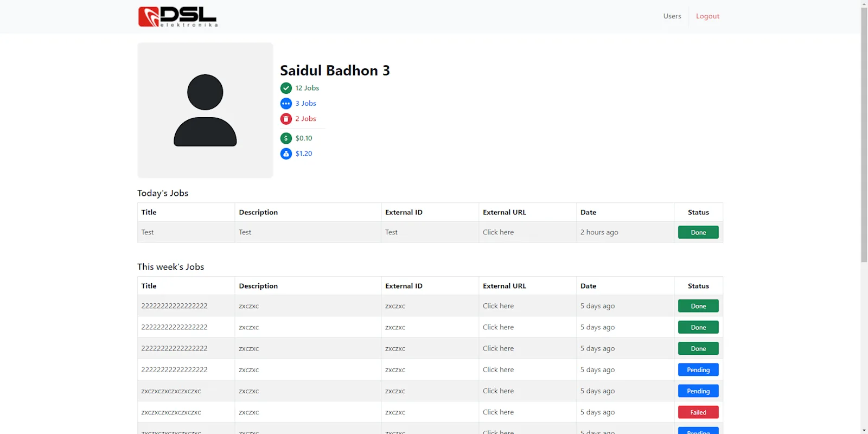Click the 'Today's Jobs' heading

point(163,193)
